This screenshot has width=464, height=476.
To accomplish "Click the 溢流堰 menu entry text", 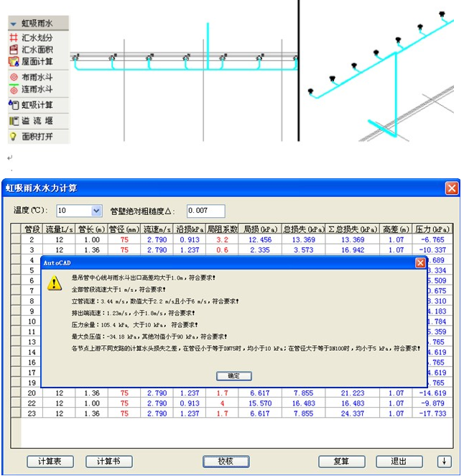I will (x=37, y=121).
